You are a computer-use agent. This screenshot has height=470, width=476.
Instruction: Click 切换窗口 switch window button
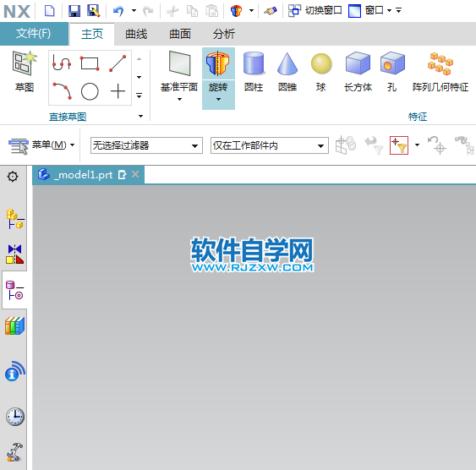click(x=315, y=11)
